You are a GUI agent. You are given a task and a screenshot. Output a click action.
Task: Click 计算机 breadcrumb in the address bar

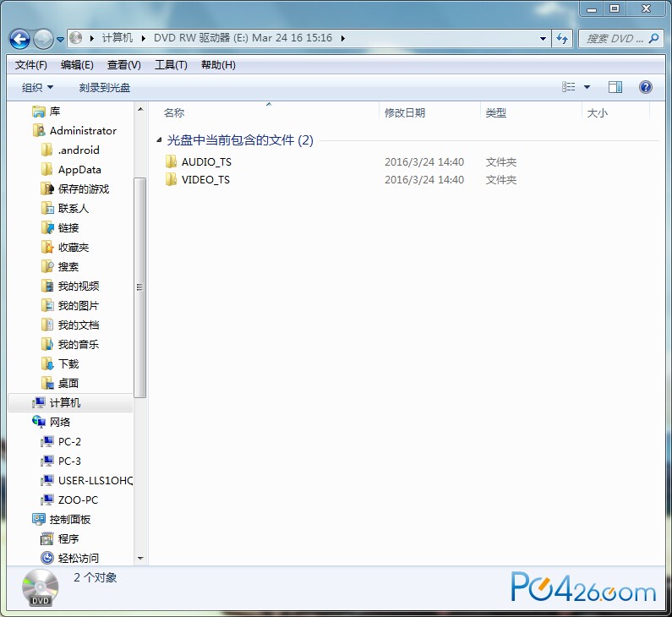point(117,38)
